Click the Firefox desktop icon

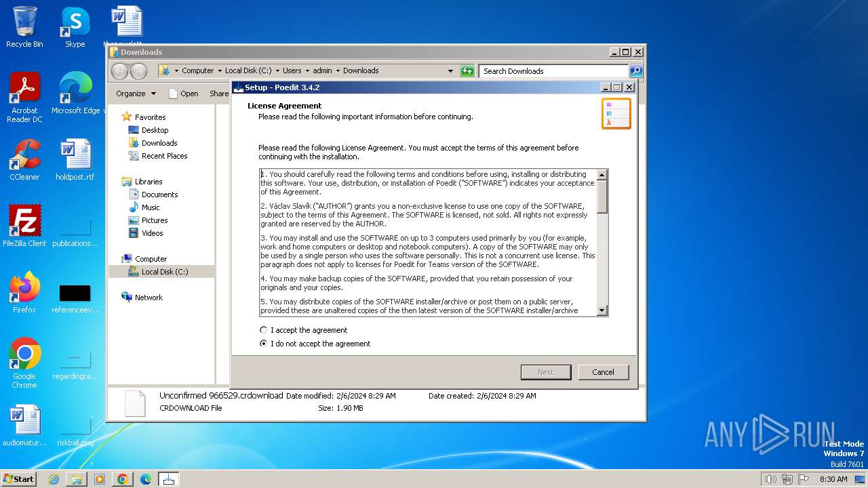pos(24,293)
